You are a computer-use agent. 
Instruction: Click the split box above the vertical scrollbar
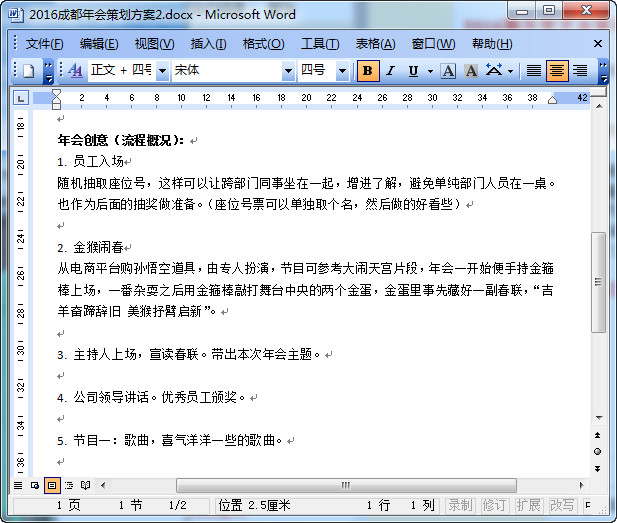tap(599, 92)
